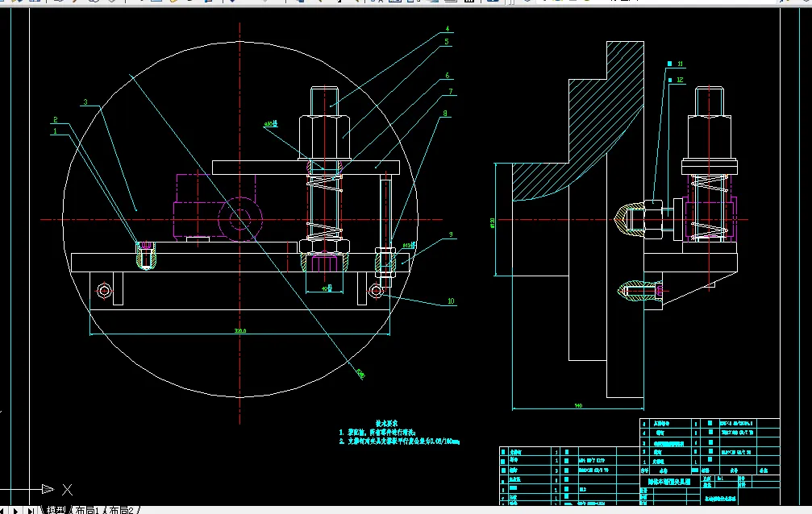Select part balloon number 4
The height and width of the screenshot is (514, 812).
[448, 29]
